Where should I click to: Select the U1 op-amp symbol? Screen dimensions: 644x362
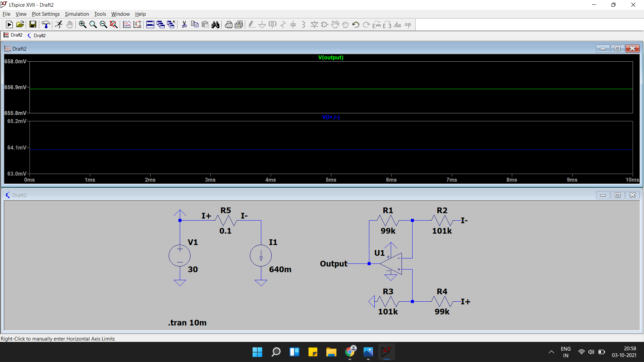click(391, 263)
